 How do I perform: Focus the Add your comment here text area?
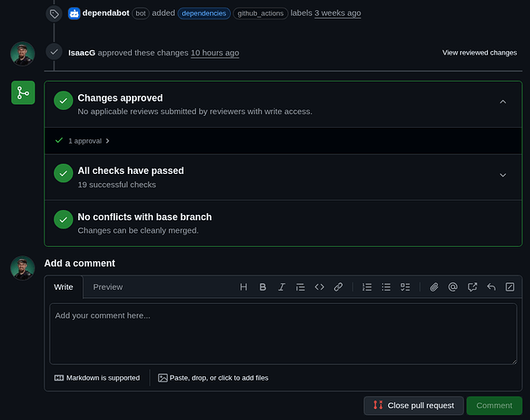point(283,333)
